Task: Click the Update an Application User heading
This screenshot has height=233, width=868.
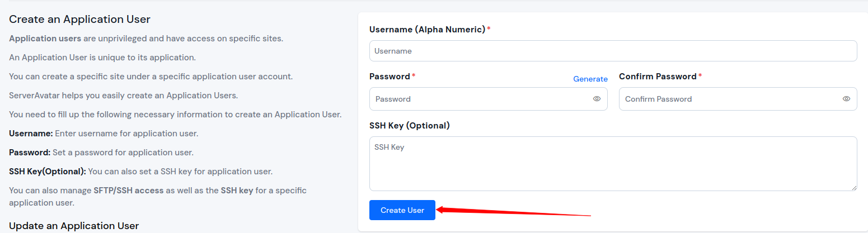Action: (x=74, y=226)
